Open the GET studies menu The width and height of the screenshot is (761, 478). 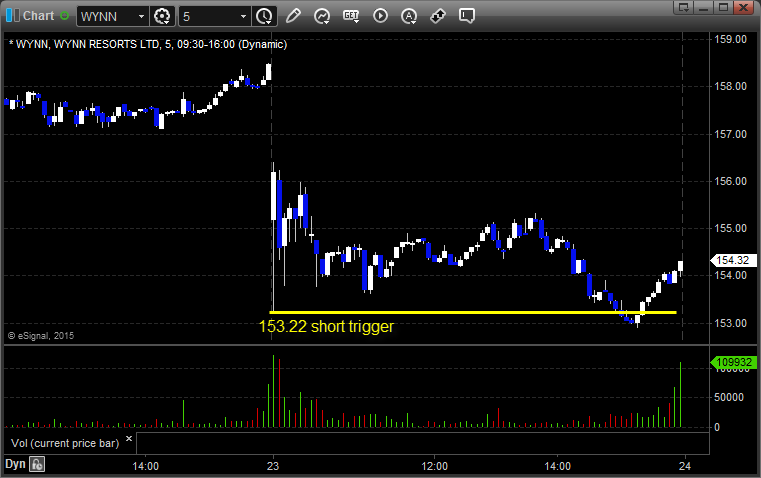point(351,16)
